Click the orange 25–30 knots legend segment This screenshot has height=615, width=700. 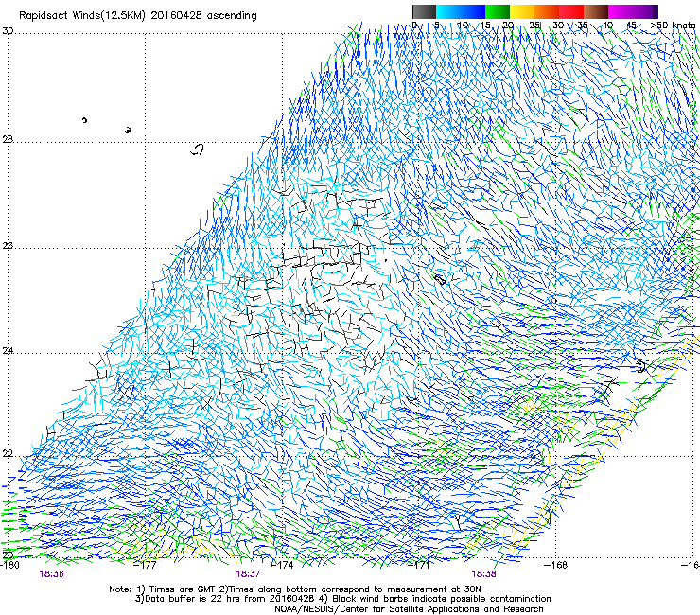[x=547, y=11]
